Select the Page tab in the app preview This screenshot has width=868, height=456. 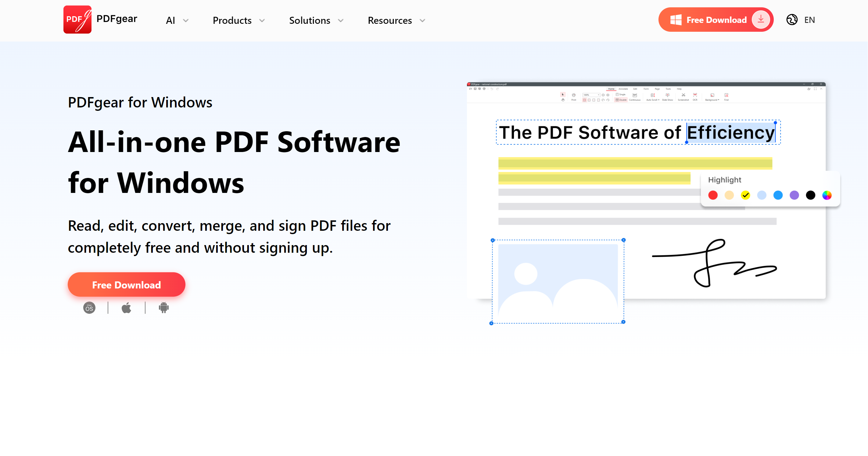657,89
